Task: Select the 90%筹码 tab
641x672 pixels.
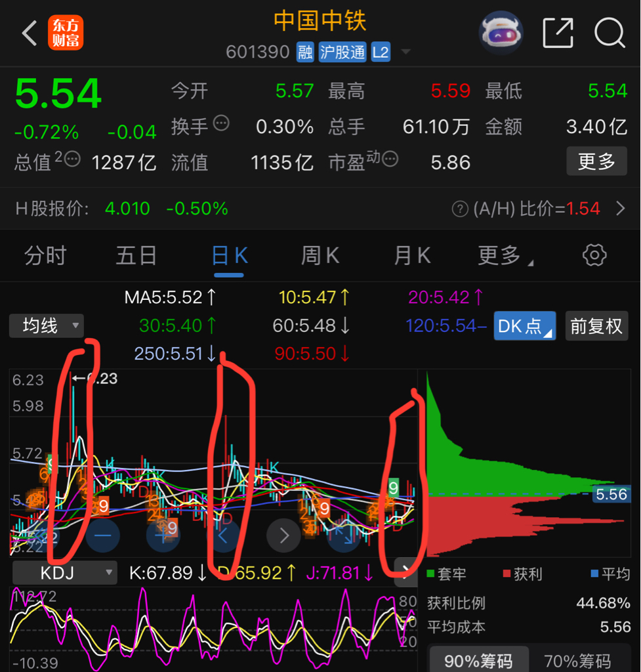Action: click(x=478, y=660)
